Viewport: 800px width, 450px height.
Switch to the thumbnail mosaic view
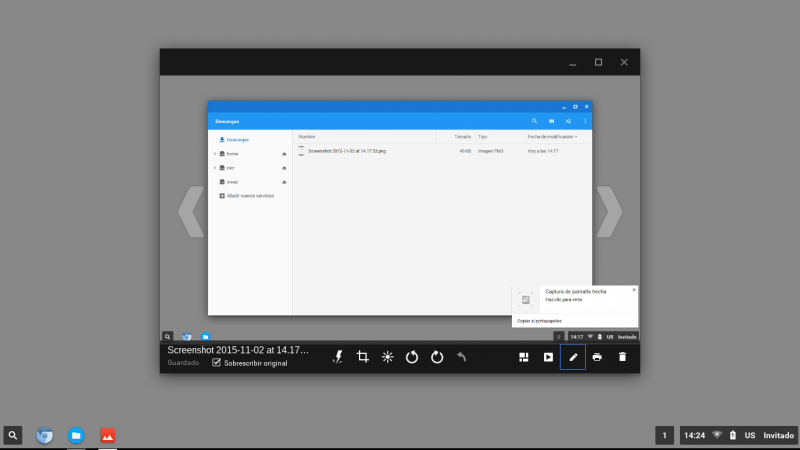pyautogui.click(x=523, y=357)
